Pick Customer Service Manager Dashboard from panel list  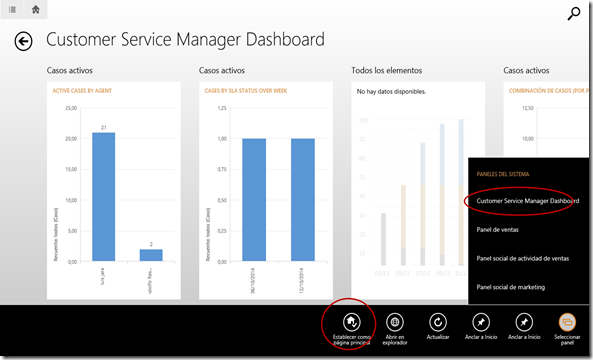click(528, 201)
